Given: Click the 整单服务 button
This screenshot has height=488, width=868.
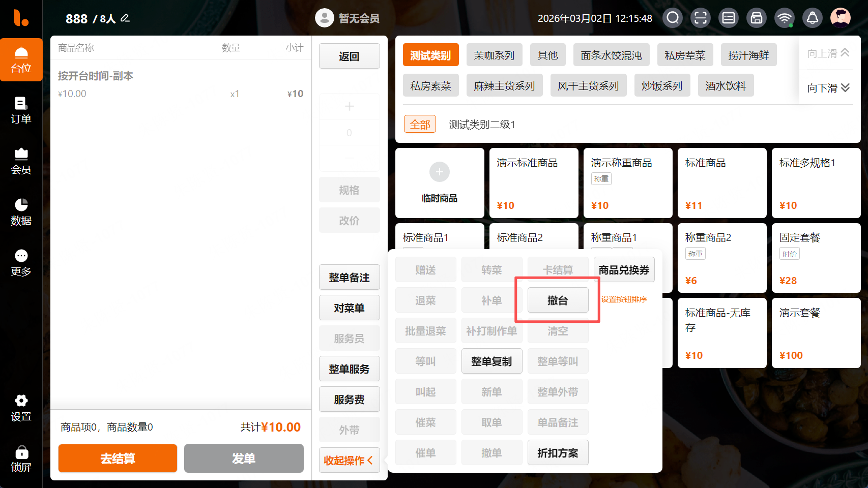Looking at the screenshot, I should coord(349,369).
